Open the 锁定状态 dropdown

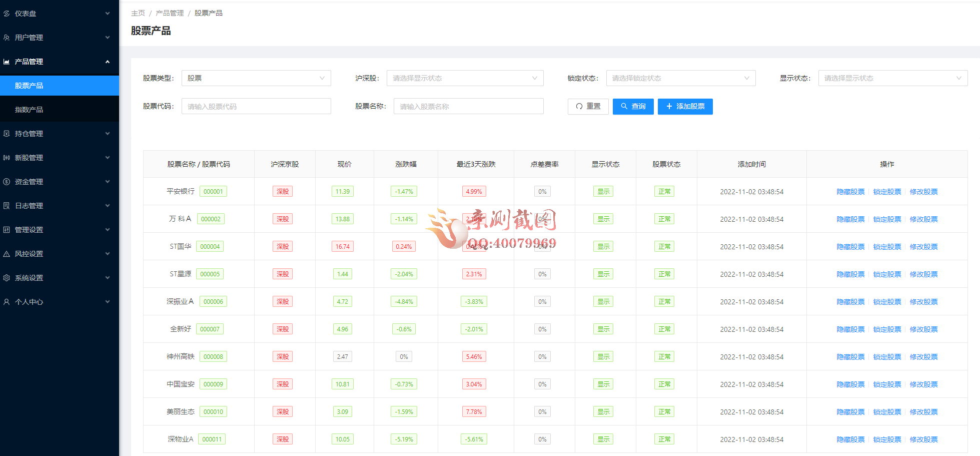tap(680, 78)
